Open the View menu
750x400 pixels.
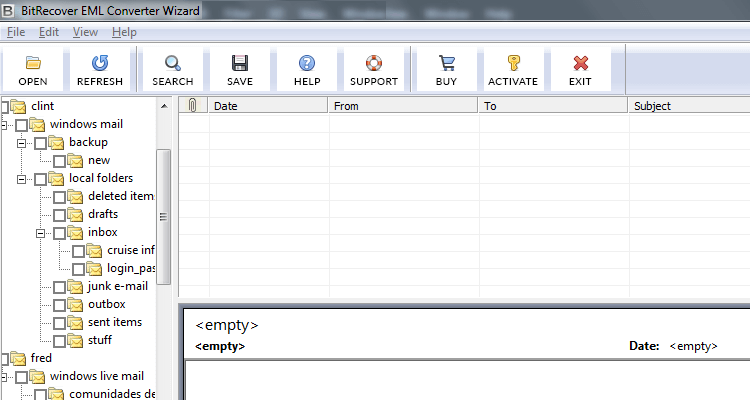85,32
